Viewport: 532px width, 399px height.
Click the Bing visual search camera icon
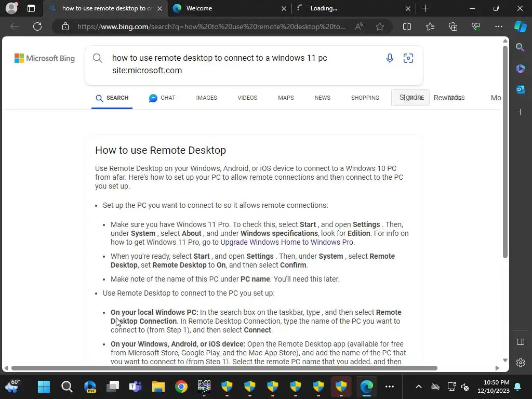(408, 58)
